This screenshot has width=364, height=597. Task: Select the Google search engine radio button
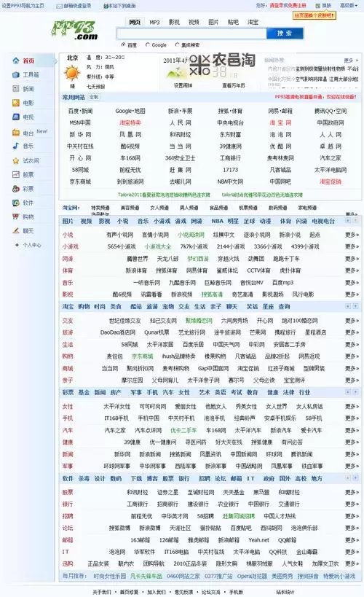[148, 44]
